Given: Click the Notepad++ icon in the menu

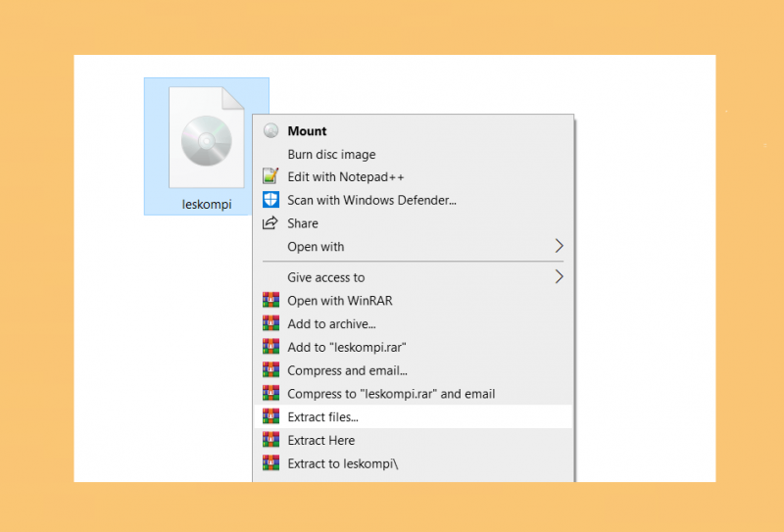Looking at the screenshot, I should pos(270,176).
